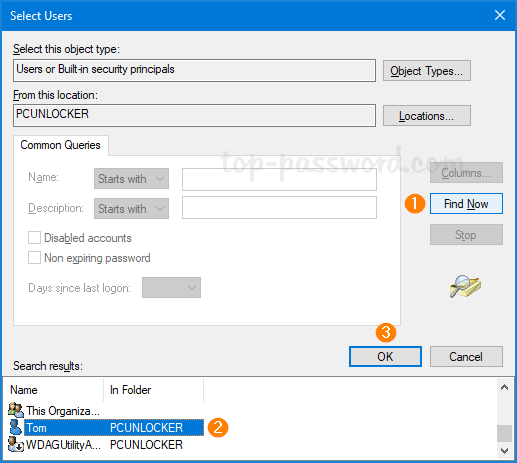Click the WDAGUtilityAccount user icon
Screen dimensions: 517x463
[x=16, y=445]
